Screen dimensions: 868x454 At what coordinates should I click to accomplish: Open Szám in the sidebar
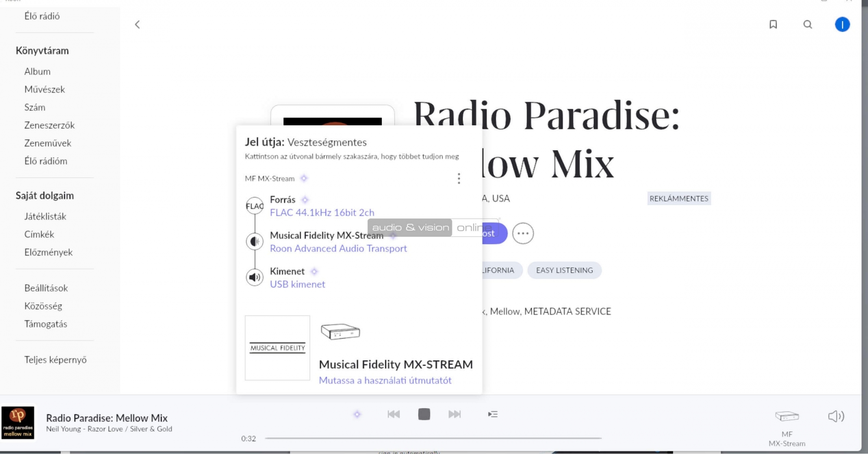[35, 107]
